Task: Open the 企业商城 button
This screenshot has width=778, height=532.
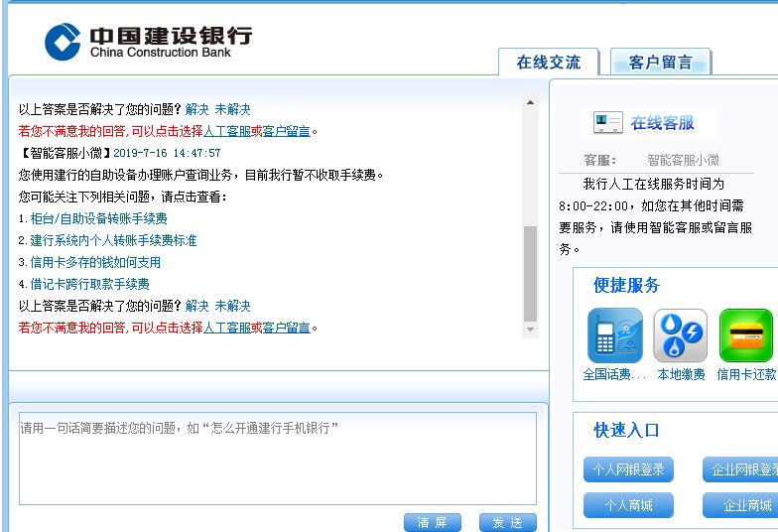Action: (740, 505)
